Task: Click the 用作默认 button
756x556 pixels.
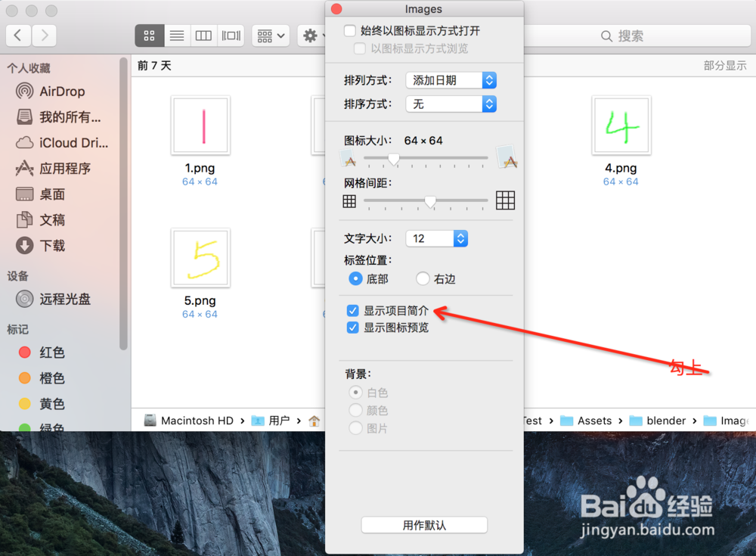Action: click(424, 525)
